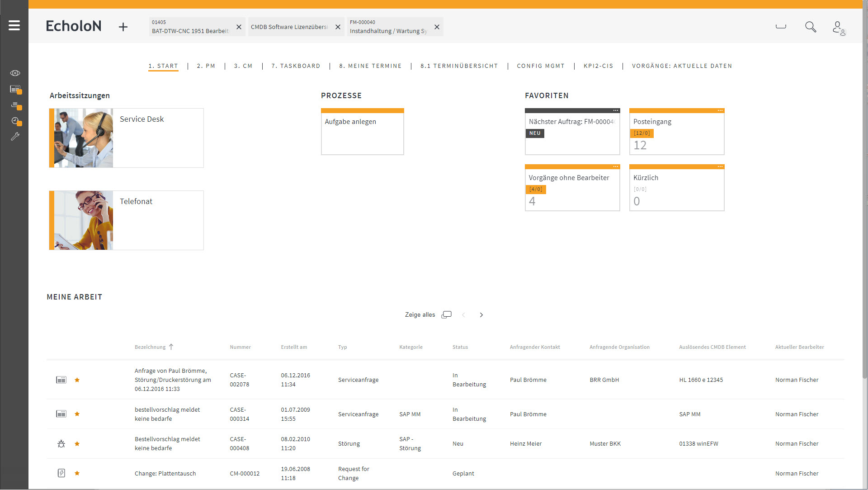Toggle the star on the CM-000012 change row
The height and width of the screenshot is (490, 868).
[77, 473]
